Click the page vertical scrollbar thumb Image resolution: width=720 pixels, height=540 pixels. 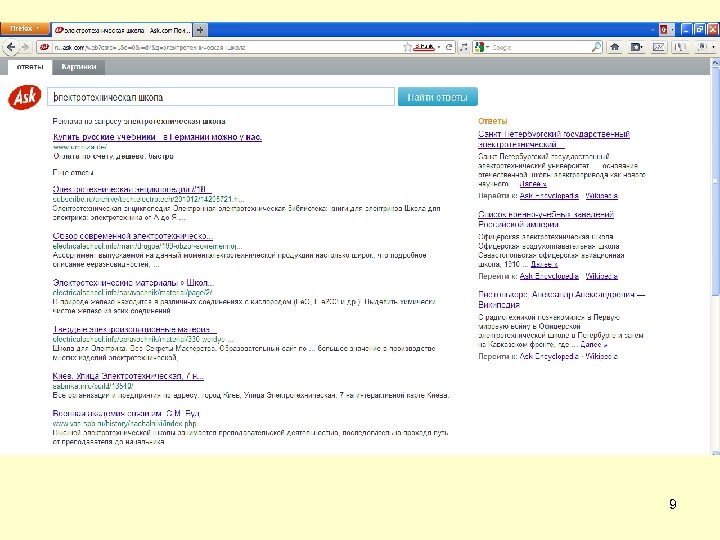[715, 181]
